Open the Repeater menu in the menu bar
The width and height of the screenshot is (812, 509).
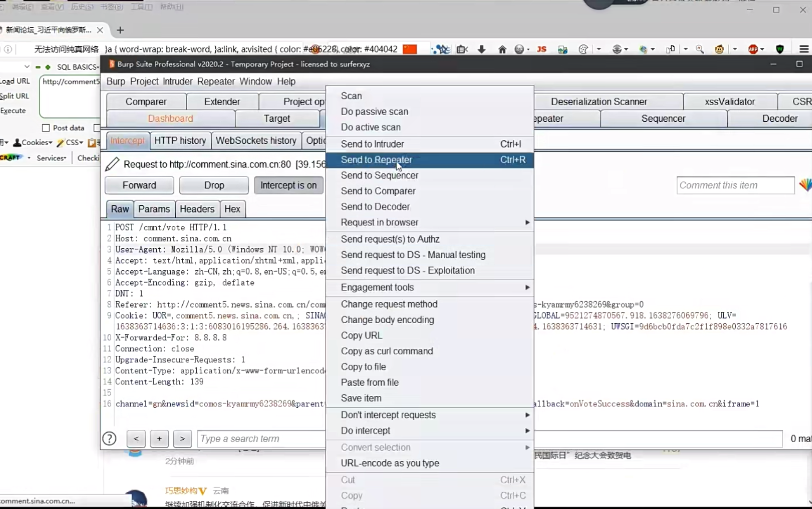pyautogui.click(x=216, y=81)
